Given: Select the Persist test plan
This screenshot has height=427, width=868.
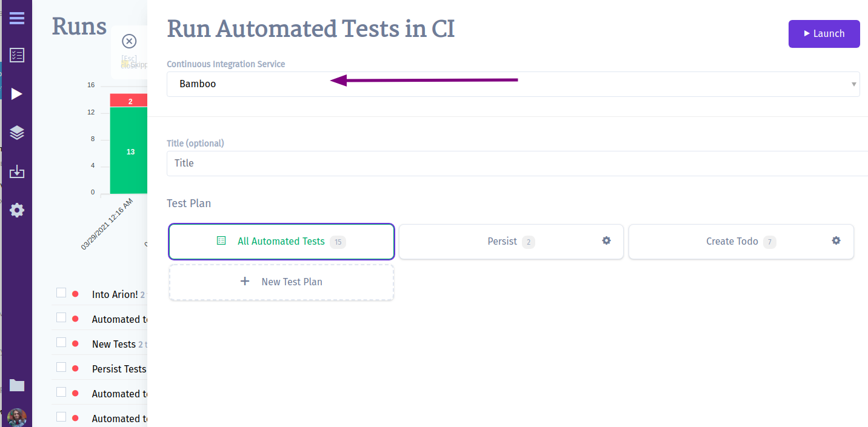Looking at the screenshot, I should click(511, 242).
